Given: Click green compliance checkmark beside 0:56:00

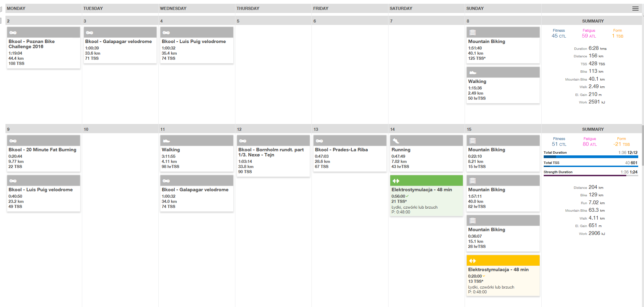Looking at the screenshot, I should 407,196.
